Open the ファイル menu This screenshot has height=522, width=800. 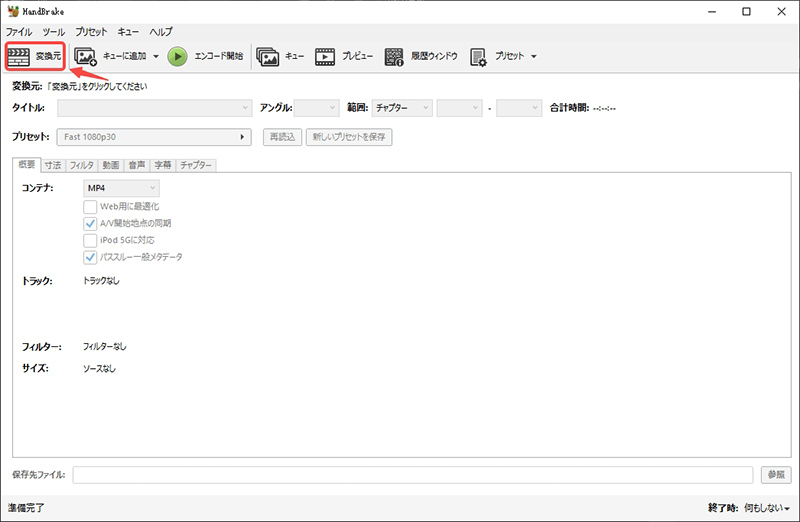point(19,32)
